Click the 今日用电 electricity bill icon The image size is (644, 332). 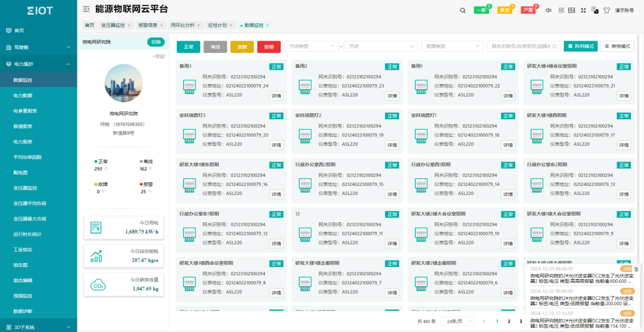point(96,228)
